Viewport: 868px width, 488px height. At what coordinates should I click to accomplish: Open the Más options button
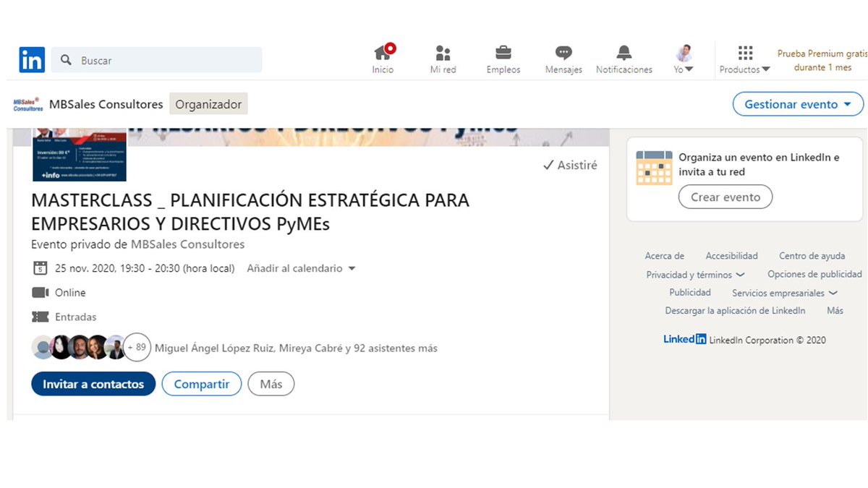coord(271,384)
